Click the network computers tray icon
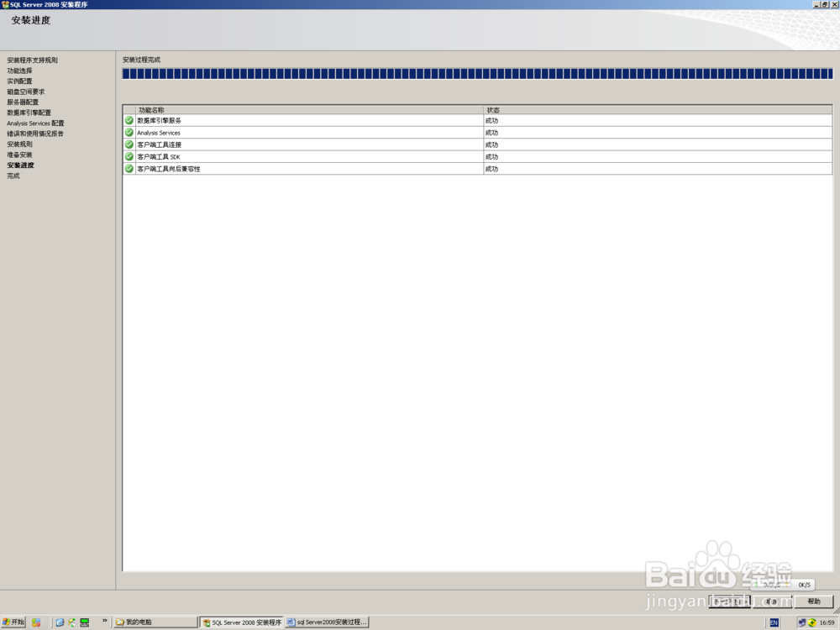This screenshot has width=840, height=630. pos(802,622)
